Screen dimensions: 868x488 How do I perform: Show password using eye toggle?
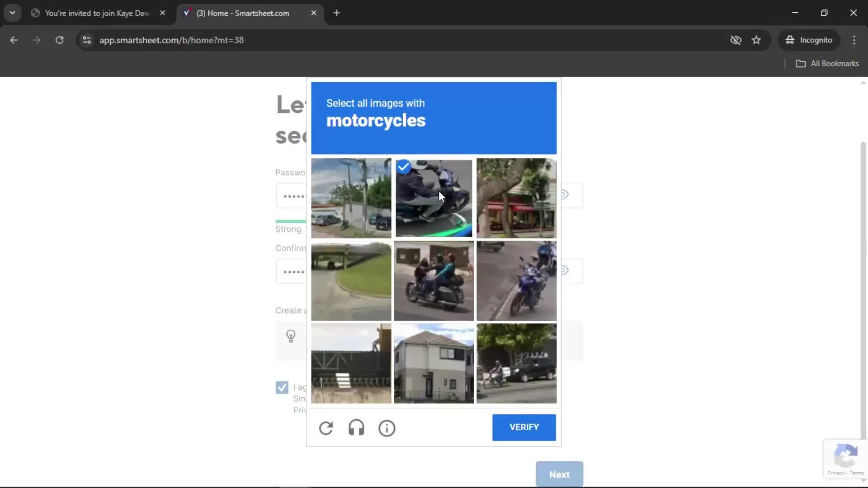(564, 195)
